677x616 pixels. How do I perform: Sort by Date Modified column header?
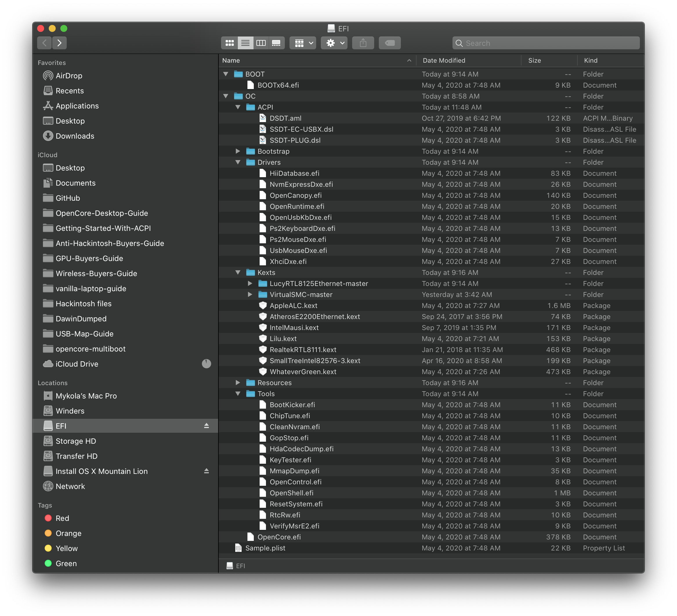[444, 60]
